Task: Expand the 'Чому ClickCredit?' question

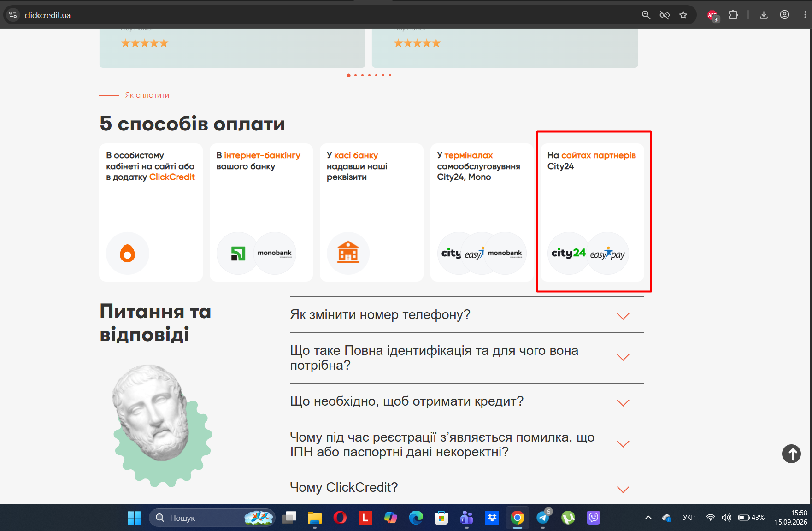Action: 467,488
